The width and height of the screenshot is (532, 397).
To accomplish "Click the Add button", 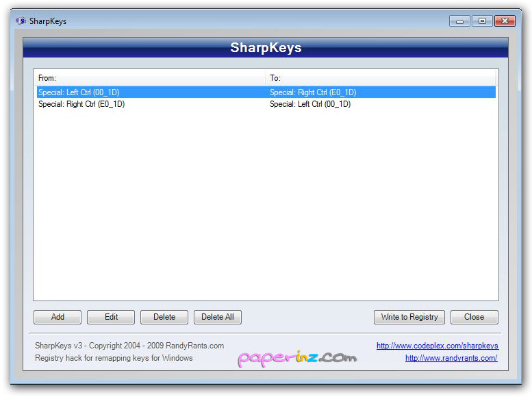I will click(x=58, y=317).
